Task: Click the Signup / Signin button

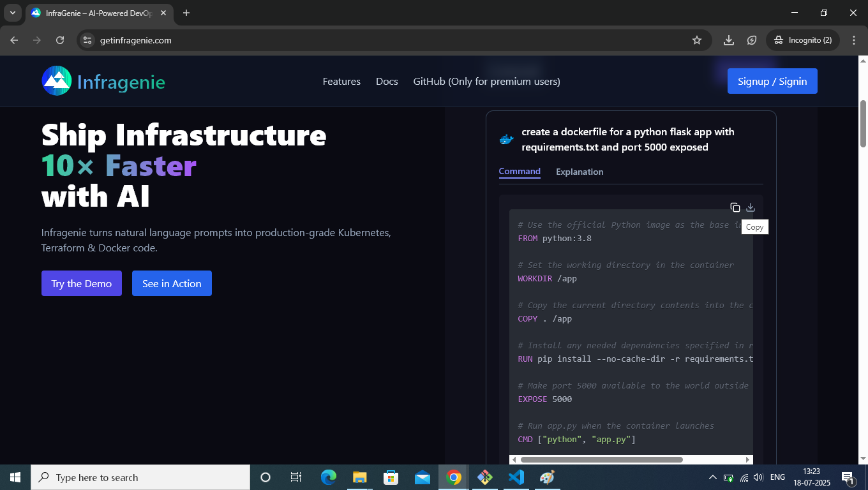Action: click(x=772, y=81)
